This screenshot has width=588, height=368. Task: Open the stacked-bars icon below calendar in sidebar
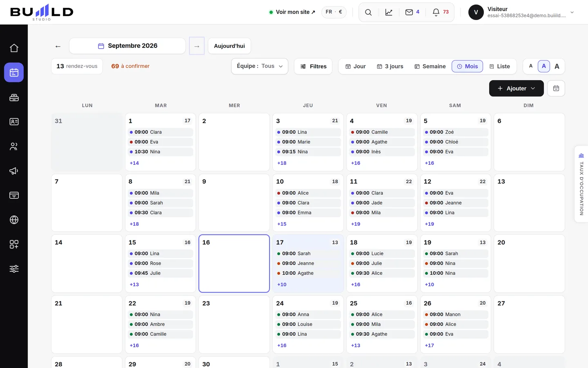14,97
